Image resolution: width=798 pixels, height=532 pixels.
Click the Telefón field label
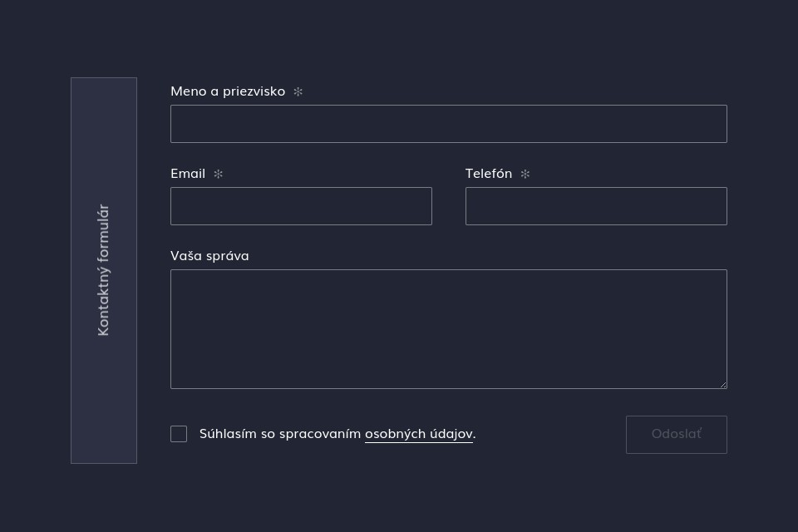[488, 174]
